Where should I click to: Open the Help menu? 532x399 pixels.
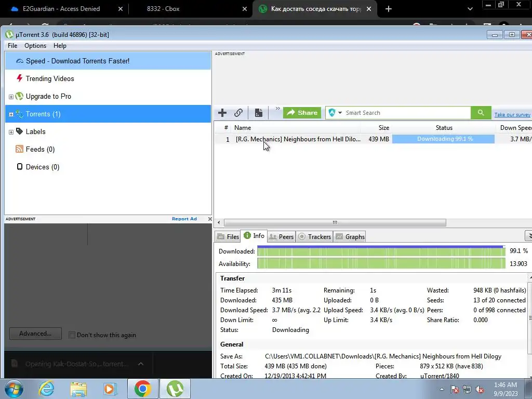[60, 46]
